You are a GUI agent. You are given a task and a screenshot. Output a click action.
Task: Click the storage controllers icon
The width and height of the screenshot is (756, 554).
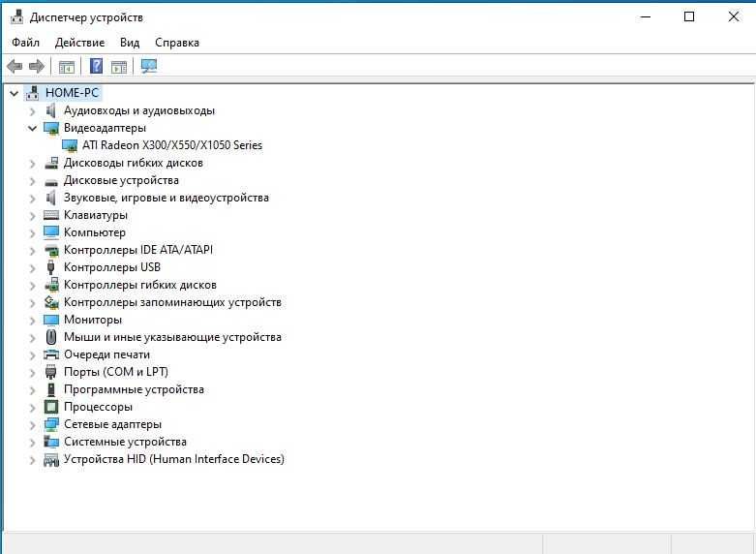51,302
